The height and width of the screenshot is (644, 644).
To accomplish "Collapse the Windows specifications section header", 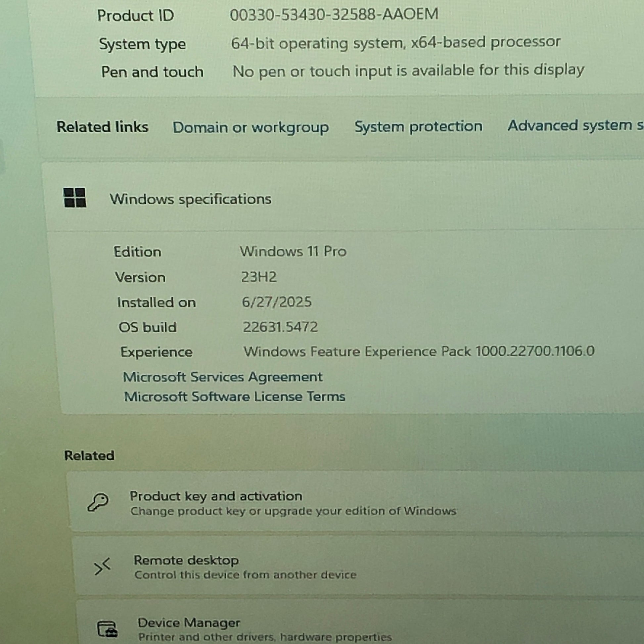I will 190,199.
